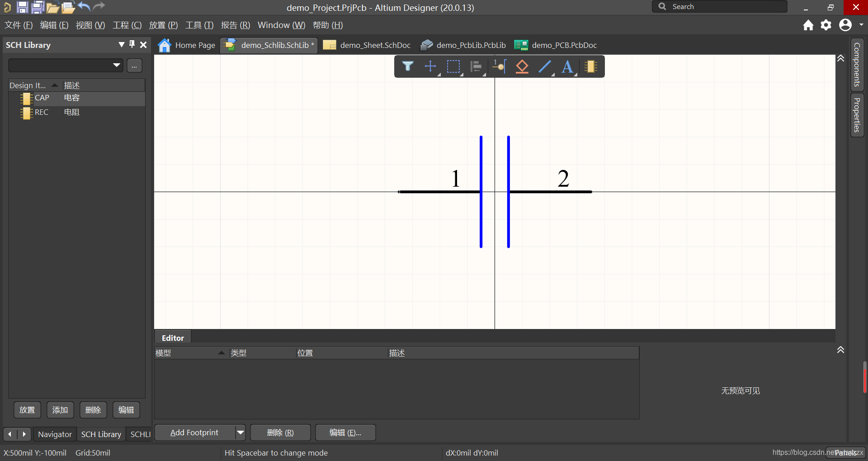Open the library filter combo box
Screen dimensions: 868x461
[x=66, y=65]
